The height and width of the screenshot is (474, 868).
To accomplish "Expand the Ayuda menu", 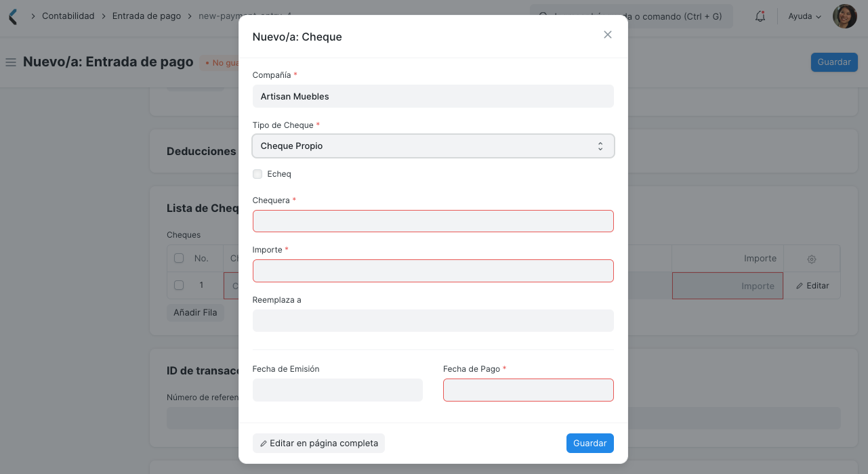I will (803, 16).
